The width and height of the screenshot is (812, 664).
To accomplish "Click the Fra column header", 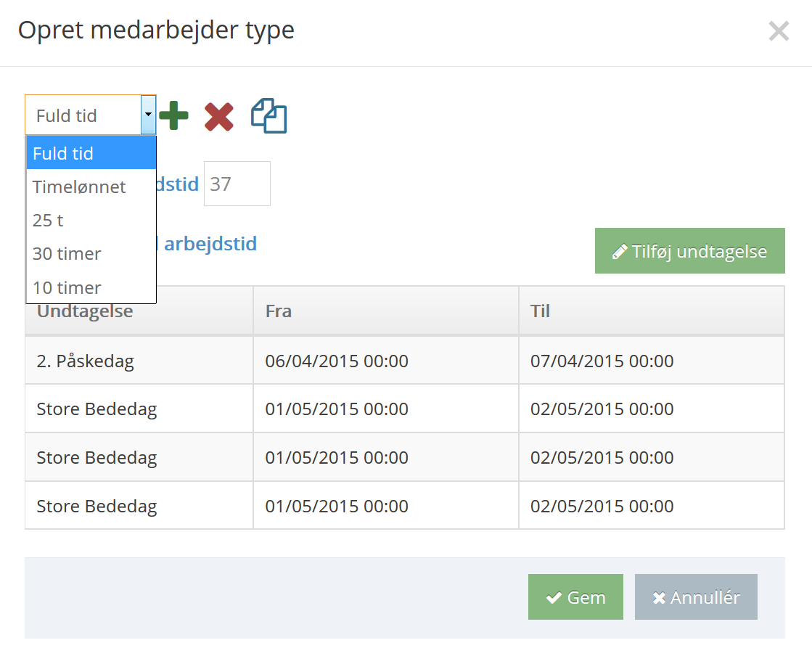I will (x=386, y=311).
